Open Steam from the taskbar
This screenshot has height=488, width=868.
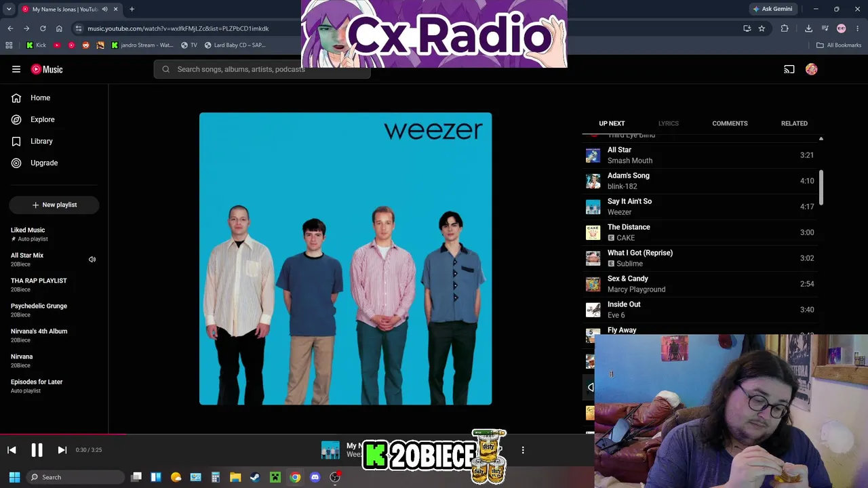[255, 477]
